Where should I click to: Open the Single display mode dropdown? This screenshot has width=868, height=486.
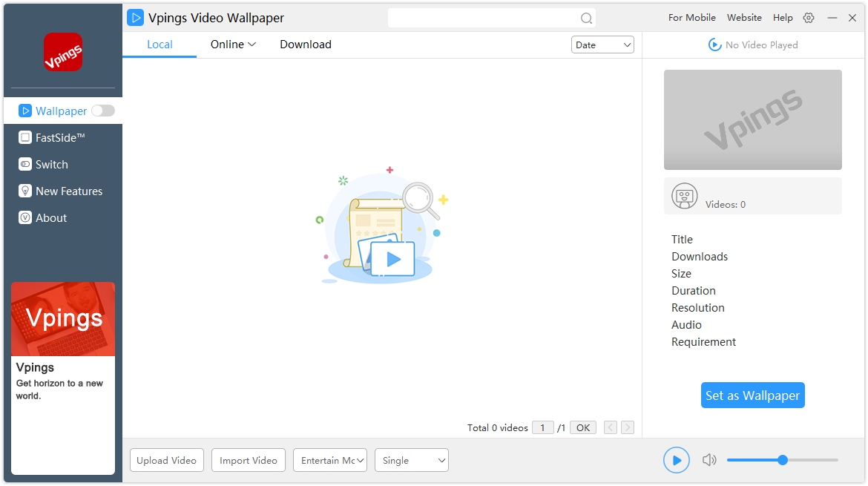click(412, 460)
